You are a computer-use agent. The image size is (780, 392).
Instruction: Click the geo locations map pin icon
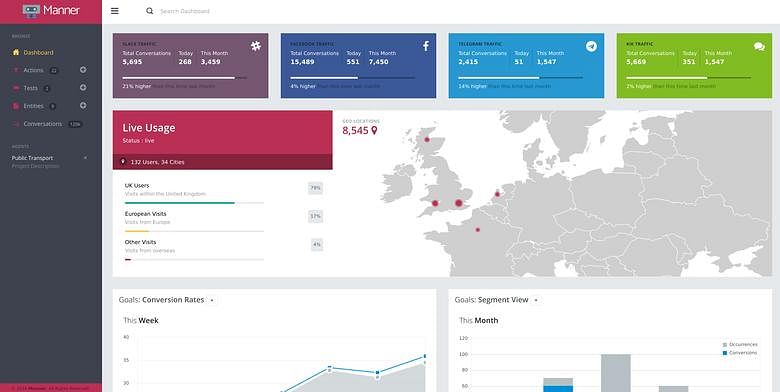point(374,130)
